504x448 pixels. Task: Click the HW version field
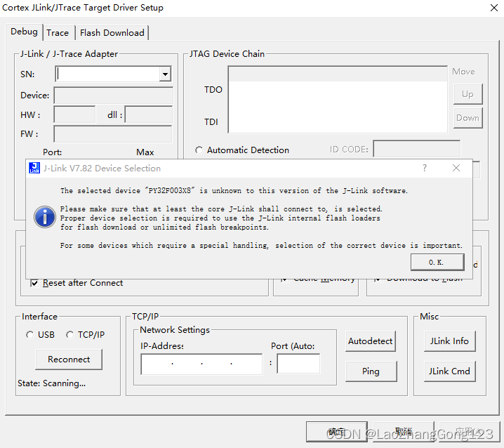pyautogui.click(x=74, y=114)
